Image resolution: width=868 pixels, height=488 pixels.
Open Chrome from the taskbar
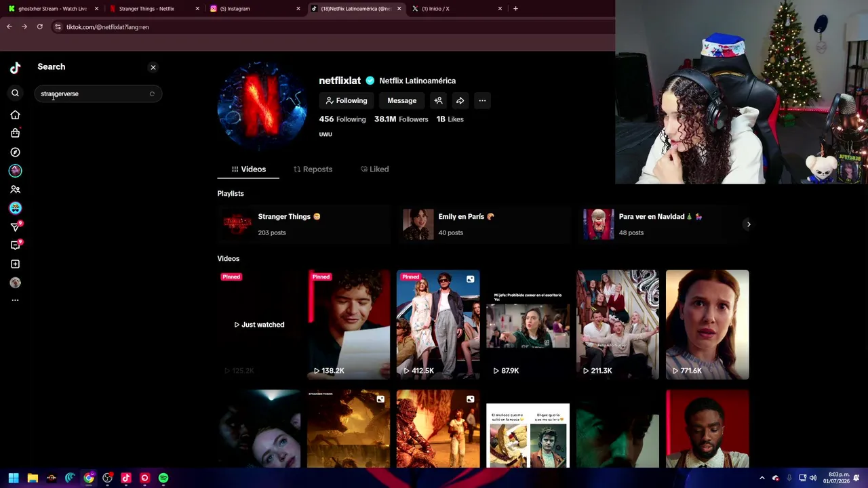pos(89,478)
